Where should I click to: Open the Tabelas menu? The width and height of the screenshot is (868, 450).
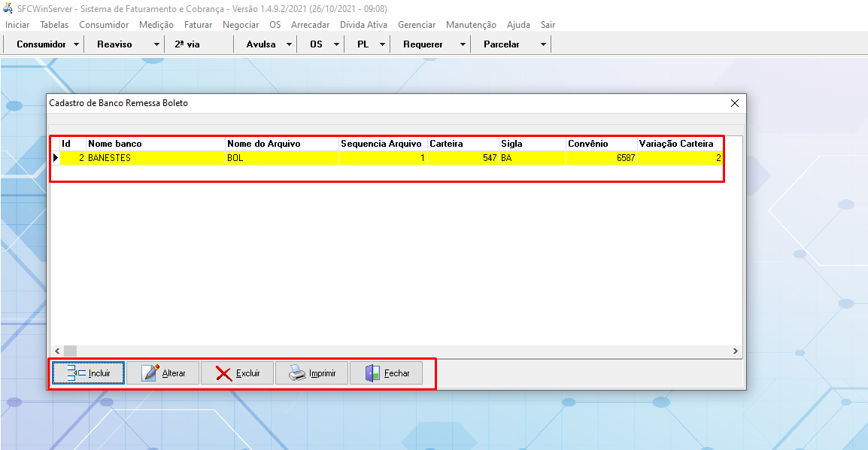point(54,25)
